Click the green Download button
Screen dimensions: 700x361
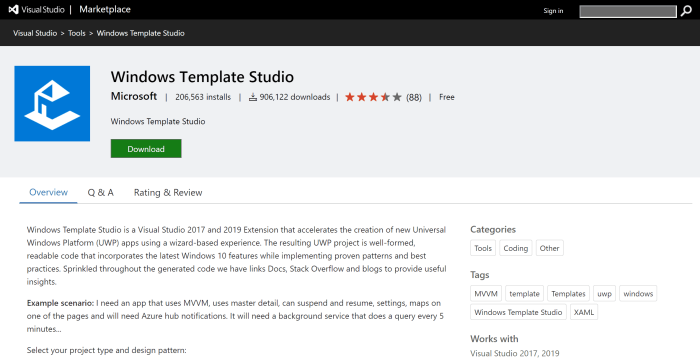(x=146, y=149)
